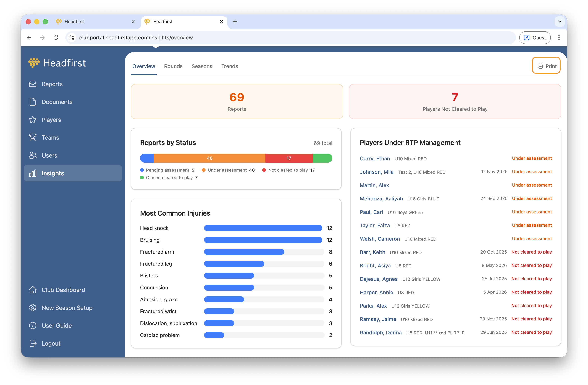Screen dimensions: 588x385
Task: Open the Trends tab
Action: click(230, 66)
